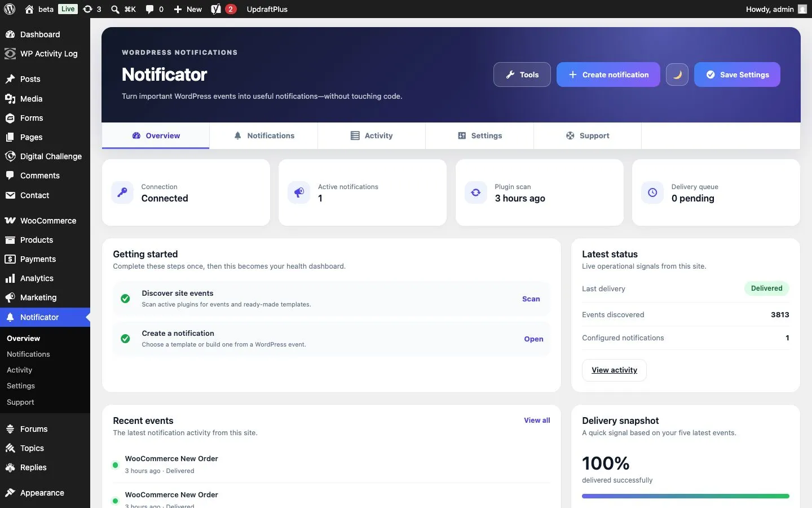Click the admin avatar icon
Image resolution: width=812 pixels, height=508 pixels.
coord(802,9)
